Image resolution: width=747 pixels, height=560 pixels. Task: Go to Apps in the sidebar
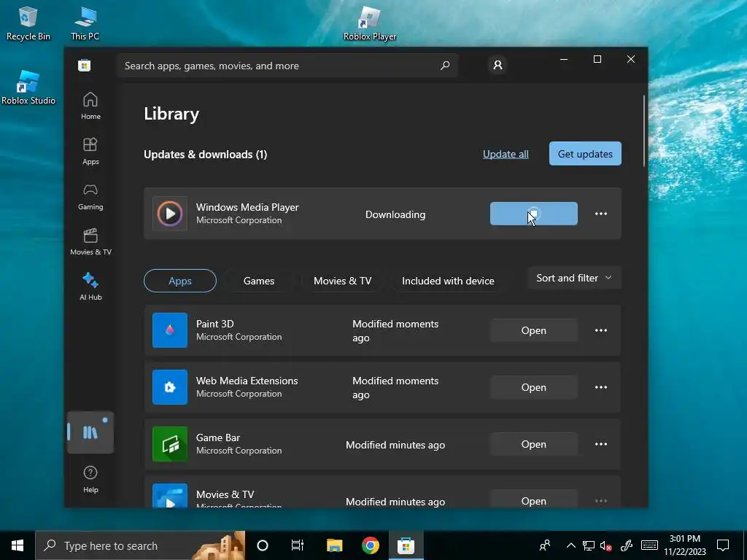pyautogui.click(x=90, y=152)
